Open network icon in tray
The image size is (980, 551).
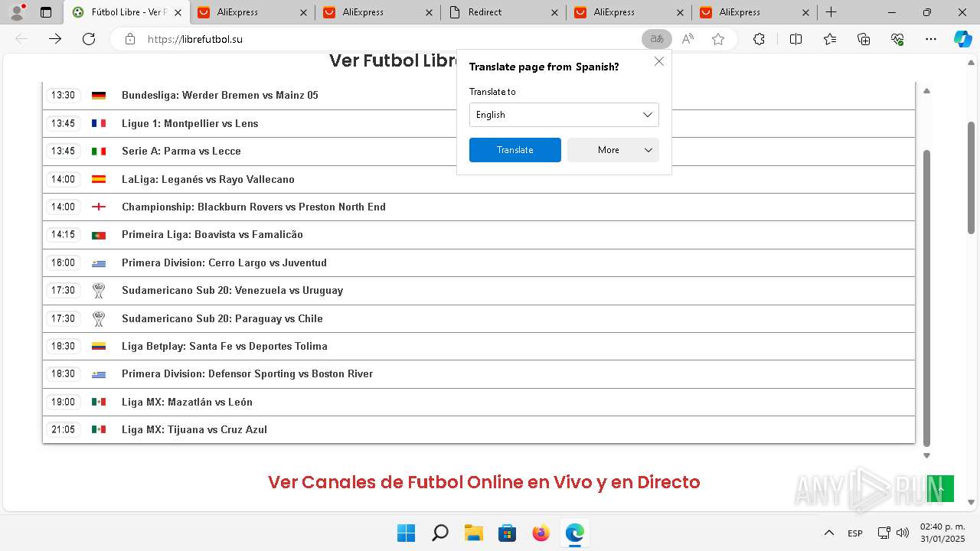[884, 533]
